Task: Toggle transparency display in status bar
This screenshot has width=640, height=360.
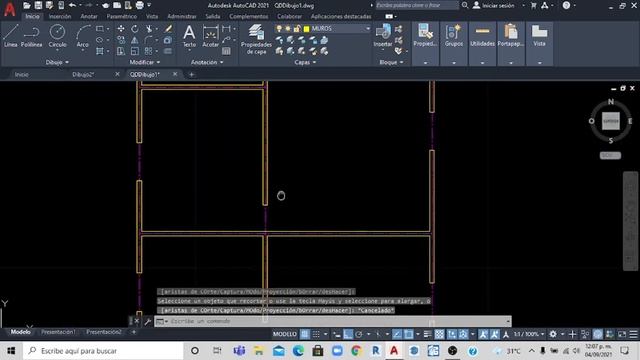Action: (x=439, y=334)
